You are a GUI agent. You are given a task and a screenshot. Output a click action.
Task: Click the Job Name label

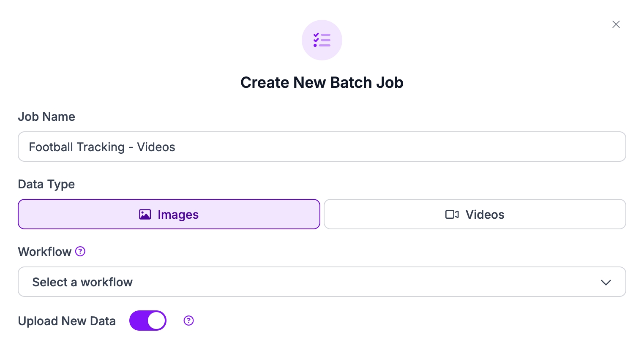pyautogui.click(x=46, y=117)
